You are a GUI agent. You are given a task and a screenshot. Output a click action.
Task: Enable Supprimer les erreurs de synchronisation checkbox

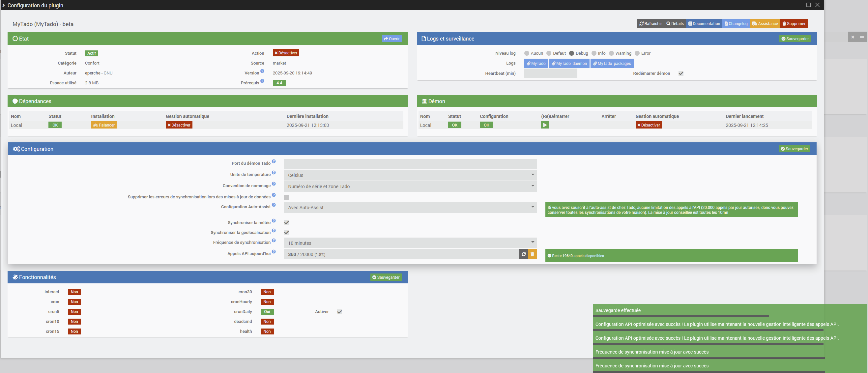click(286, 197)
